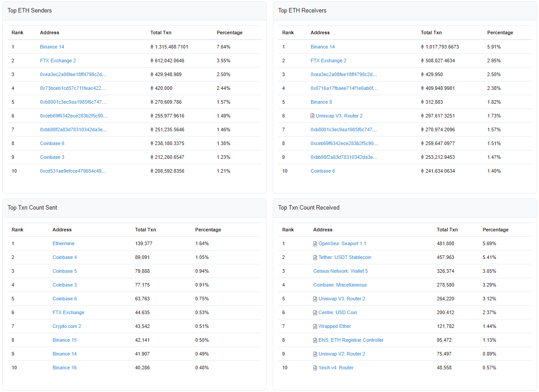
Task: Click contract icon beside ENS: ETH Registrar Controller
Action: point(315,340)
